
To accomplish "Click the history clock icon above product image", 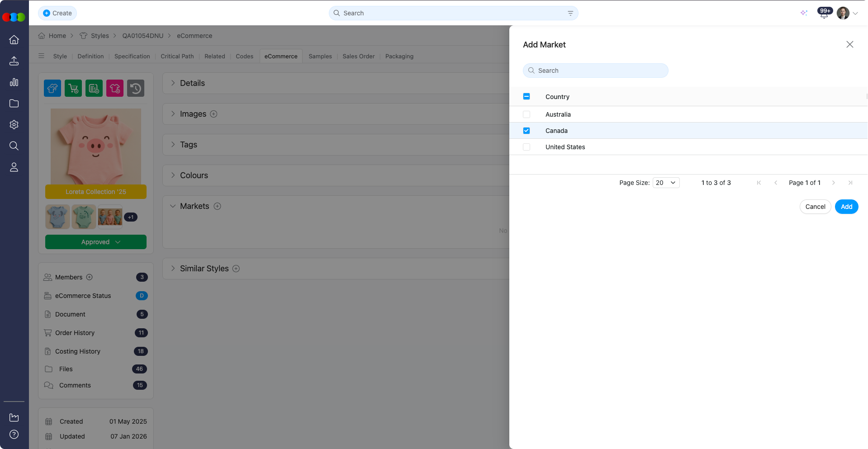I will pos(136,88).
